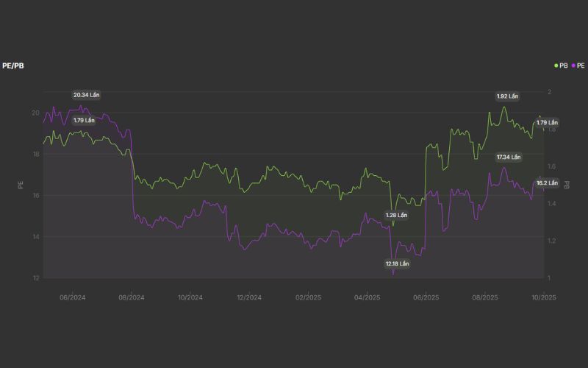Click the 1.28 Lần PB low label
This screenshot has height=368, width=588.
[396, 215]
